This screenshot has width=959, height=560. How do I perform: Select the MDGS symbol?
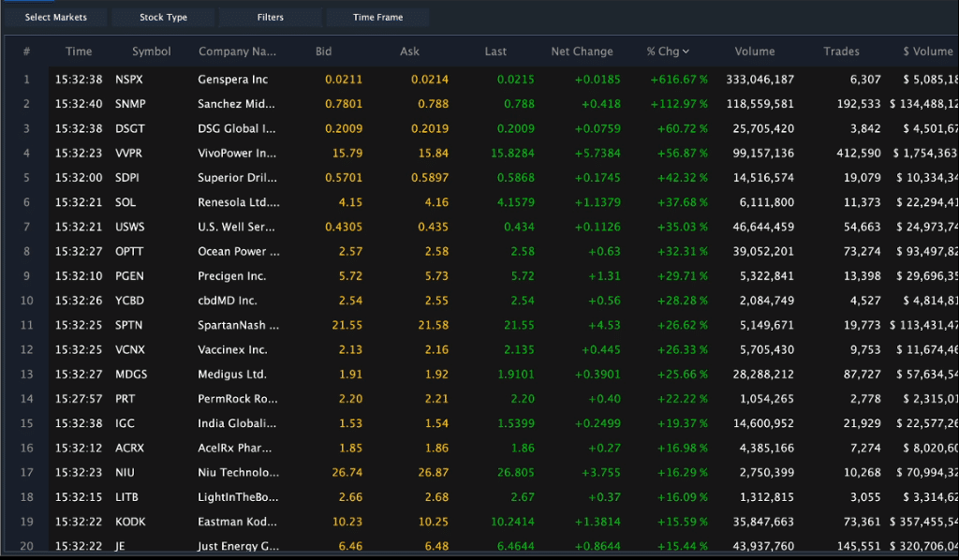[x=131, y=375]
